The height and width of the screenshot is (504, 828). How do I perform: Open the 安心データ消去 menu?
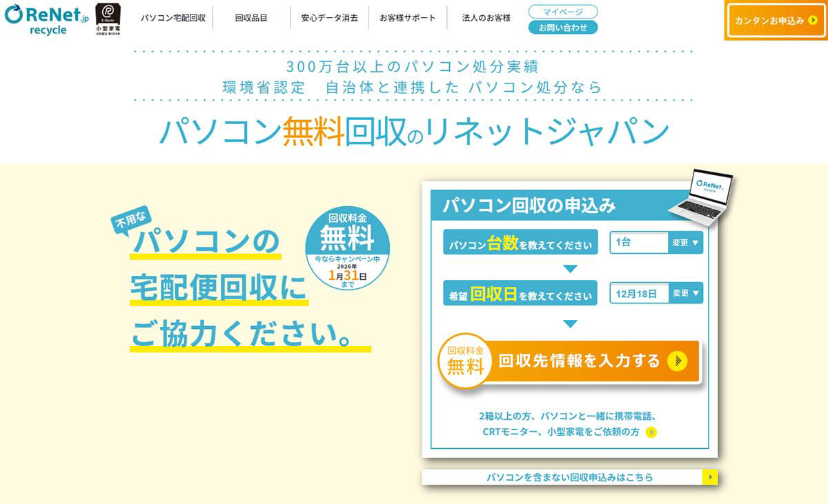tap(330, 18)
